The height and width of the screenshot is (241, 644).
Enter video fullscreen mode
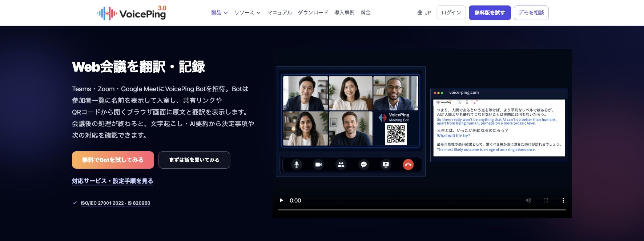pos(546,200)
